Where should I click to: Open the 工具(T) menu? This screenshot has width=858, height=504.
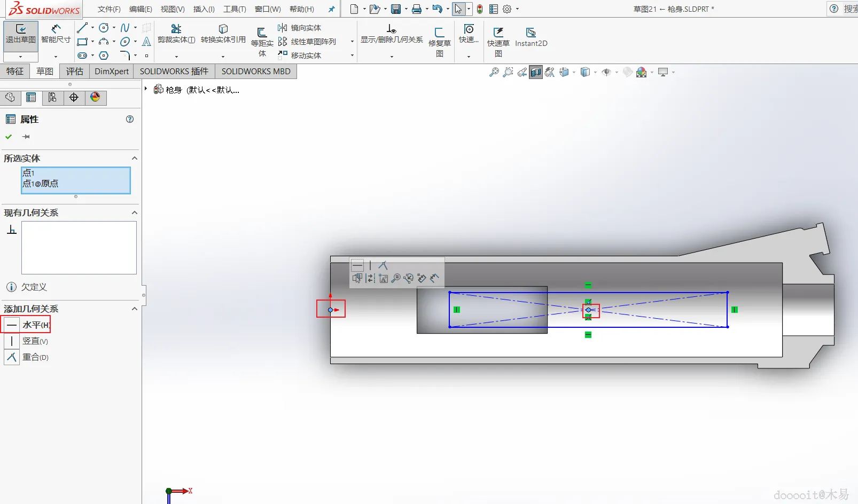235,9
